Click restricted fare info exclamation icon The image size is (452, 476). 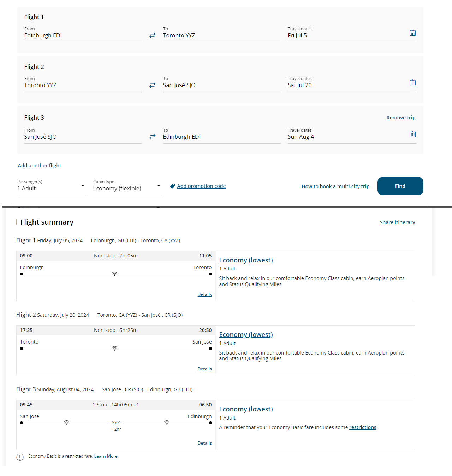[20, 457]
